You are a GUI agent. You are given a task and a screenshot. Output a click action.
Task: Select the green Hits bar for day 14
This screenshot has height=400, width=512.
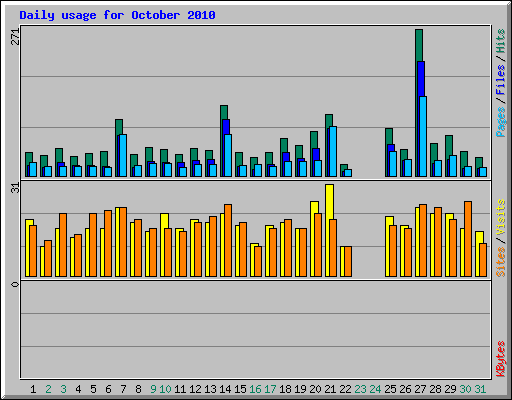coord(224,112)
